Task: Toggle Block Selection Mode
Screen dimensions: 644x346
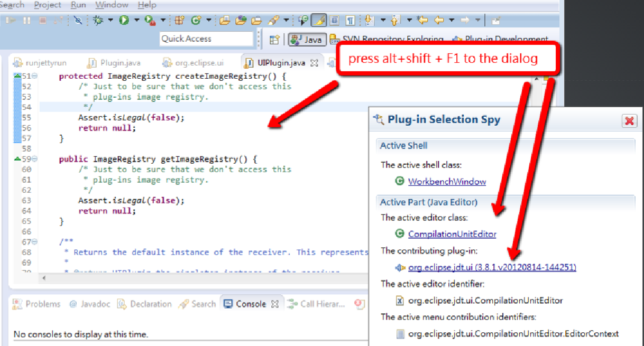Action: click(x=334, y=21)
